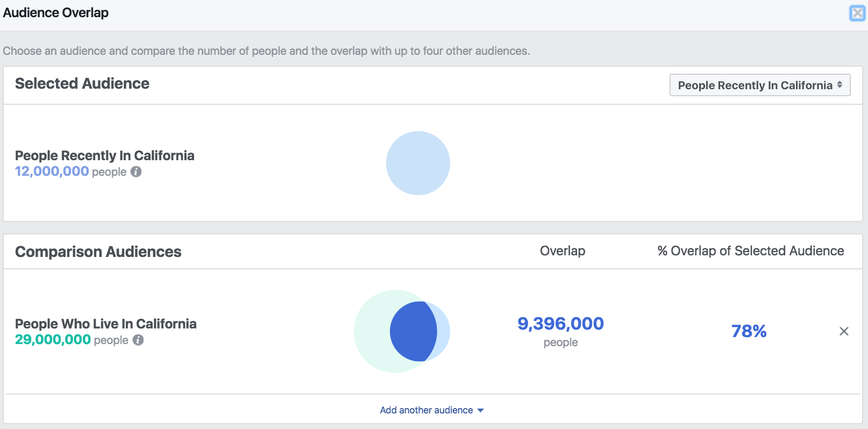The height and width of the screenshot is (429, 868).
Task: Click the People Recently In California audience name
Action: pos(104,155)
